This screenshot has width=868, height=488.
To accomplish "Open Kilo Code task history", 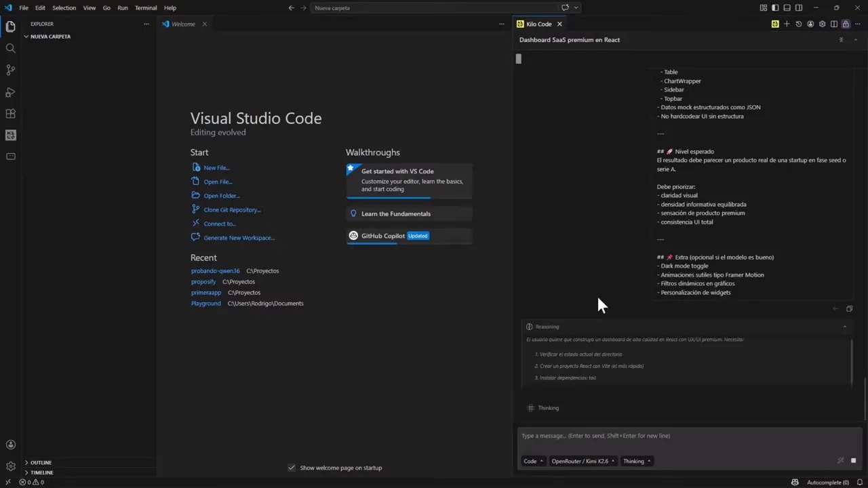I will pos(798,24).
